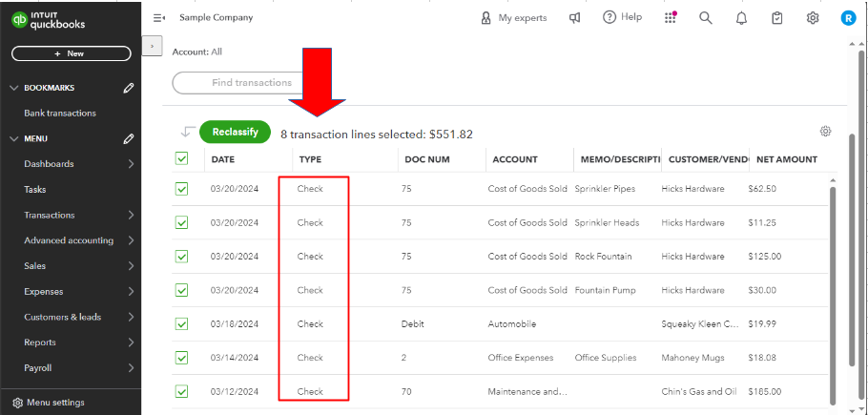Sort by the ACCOUNT column header
Image resolution: width=868 pixels, height=415 pixels.
[515, 159]
